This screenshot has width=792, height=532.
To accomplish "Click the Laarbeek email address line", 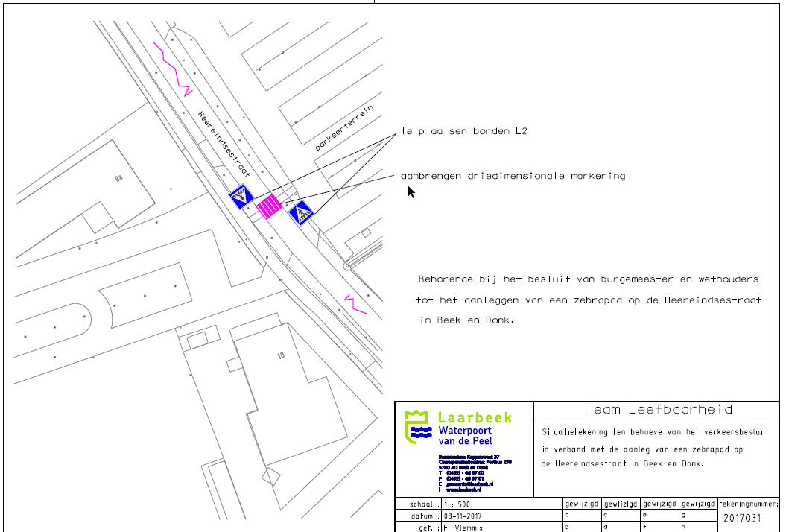I will [469, 484].
